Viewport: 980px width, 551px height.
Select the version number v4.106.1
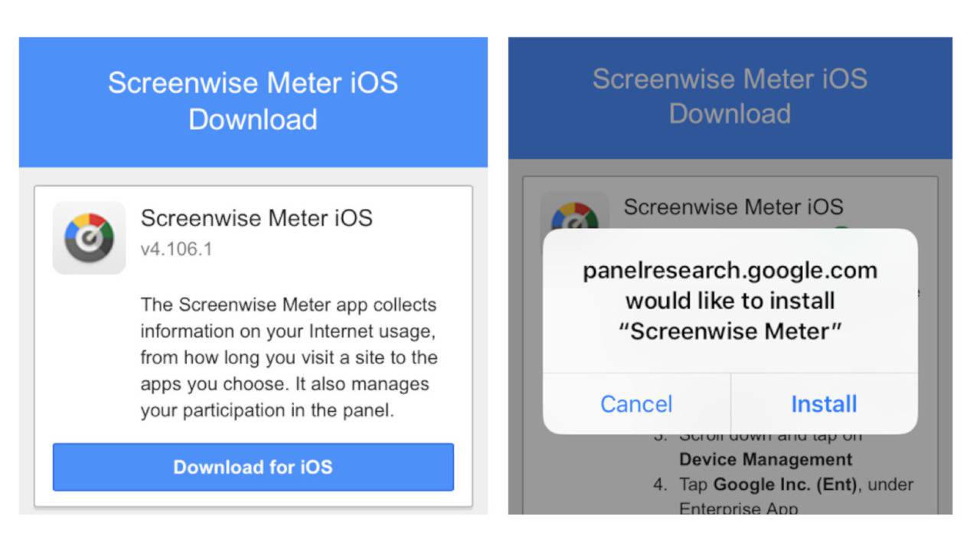click(x=176, y=249)
